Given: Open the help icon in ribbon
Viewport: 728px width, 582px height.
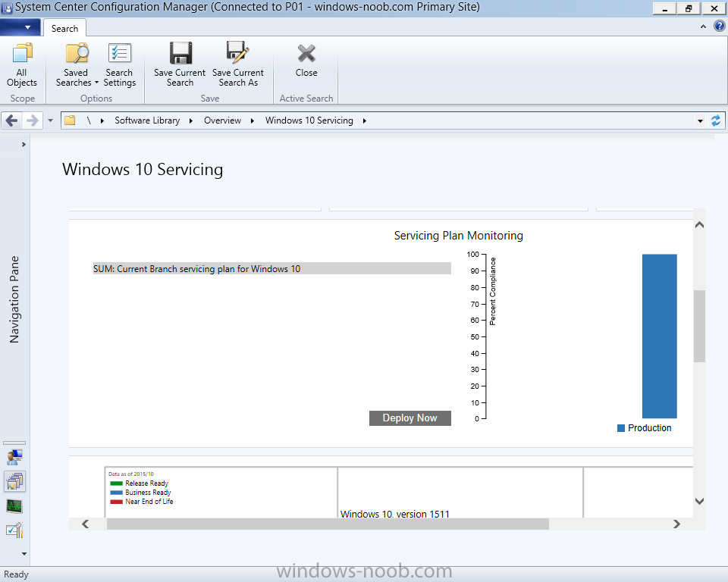Looking at the screenshot, I should (719, 27).
